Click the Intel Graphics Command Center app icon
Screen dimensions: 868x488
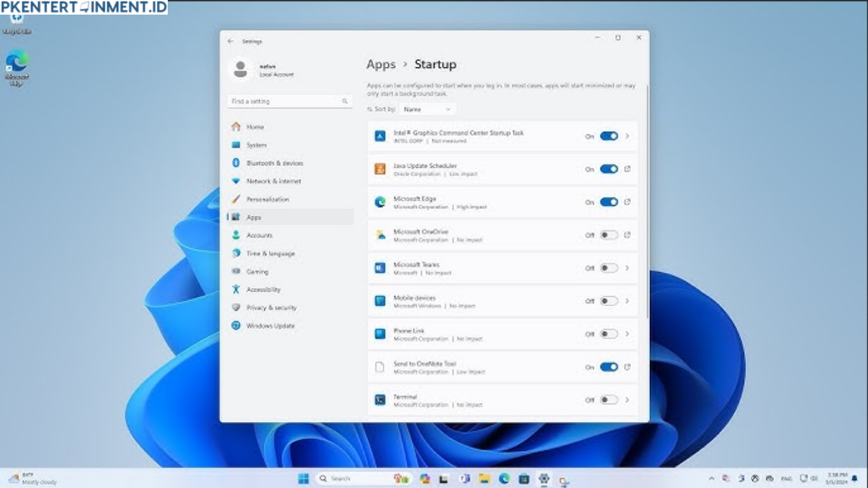pyautogui.click(x=380, y=136)
